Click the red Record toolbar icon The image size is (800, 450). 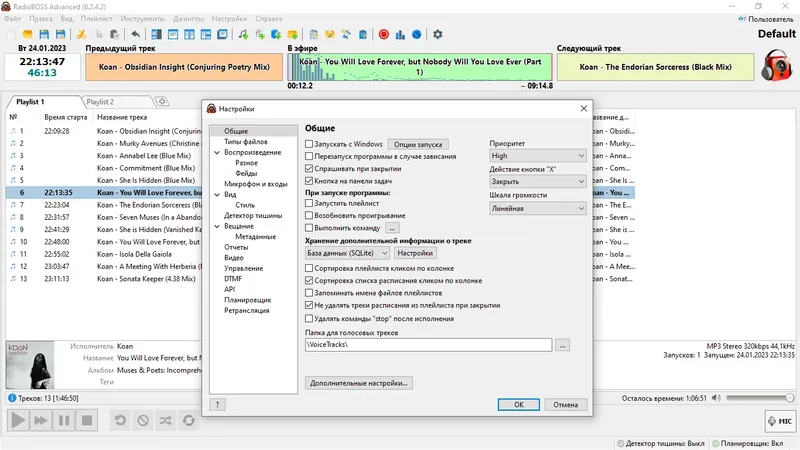coord(384,35)
